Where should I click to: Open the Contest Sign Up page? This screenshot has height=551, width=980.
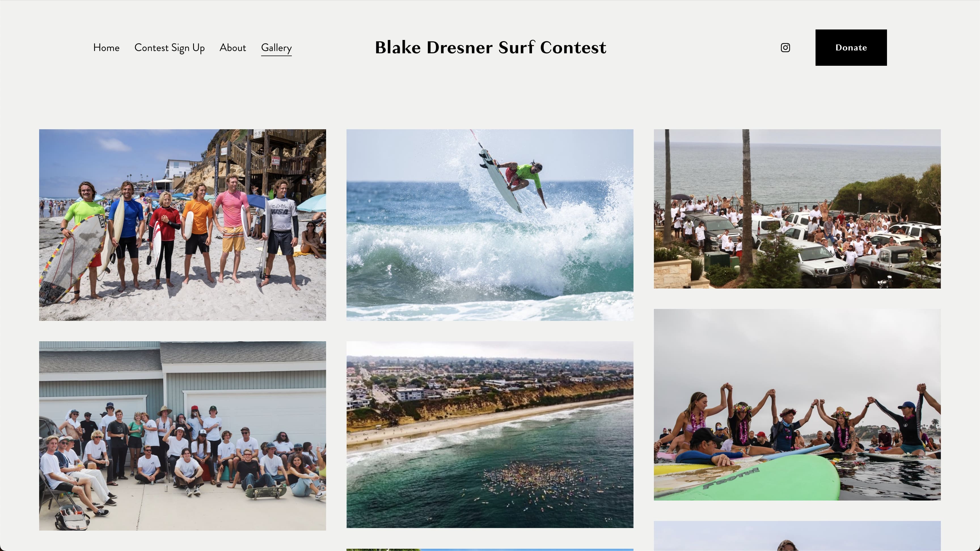[170, 48]
